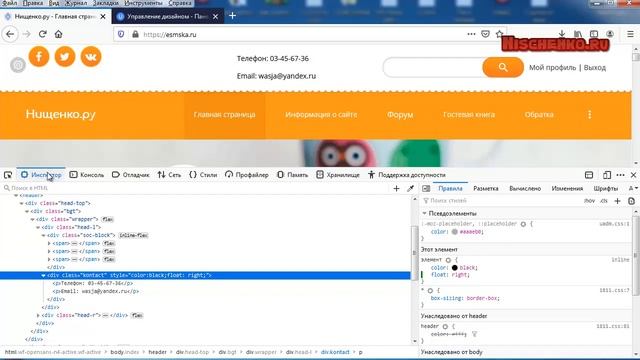The height and width of the screenshot is (360, 640).
Task: Open the browser home page icon
Action: 58,34
